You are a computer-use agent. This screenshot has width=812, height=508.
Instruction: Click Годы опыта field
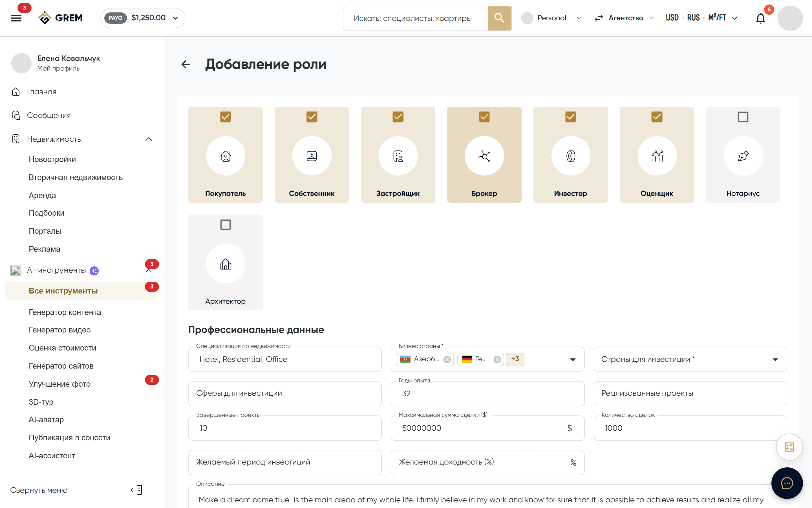pyautogui.click(x=487, y=394)
